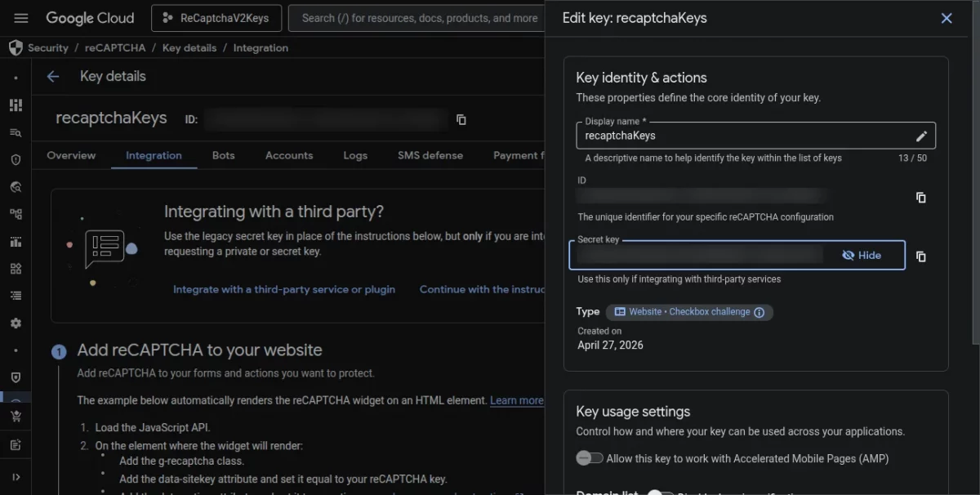Hide the secret key
Screen dimensions: 980x495
click(862, 255)
